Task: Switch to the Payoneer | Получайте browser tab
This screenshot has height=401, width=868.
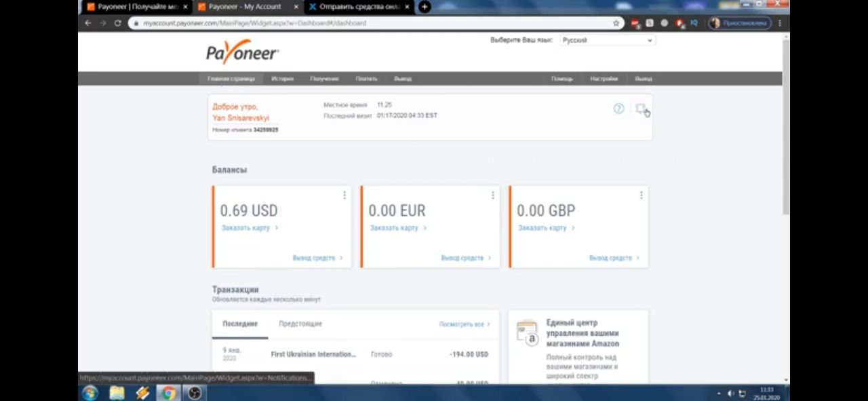Action: (137, 7)
